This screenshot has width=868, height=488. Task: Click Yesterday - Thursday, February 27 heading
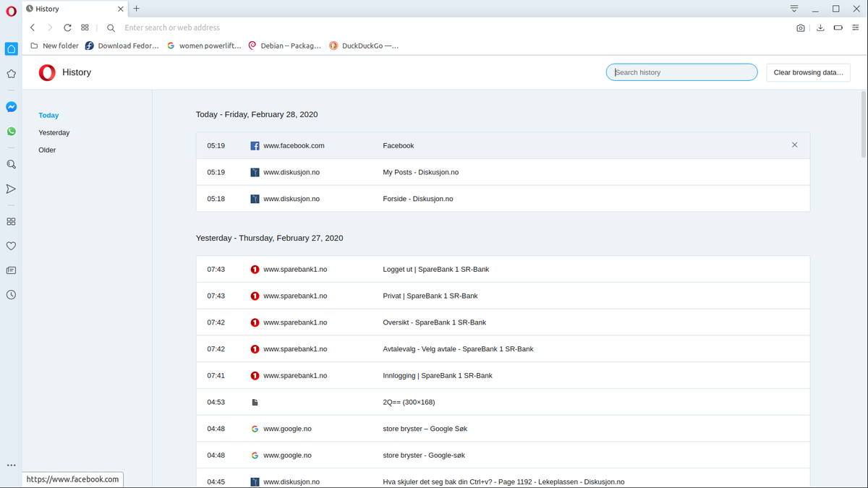[x=269, y=238]
